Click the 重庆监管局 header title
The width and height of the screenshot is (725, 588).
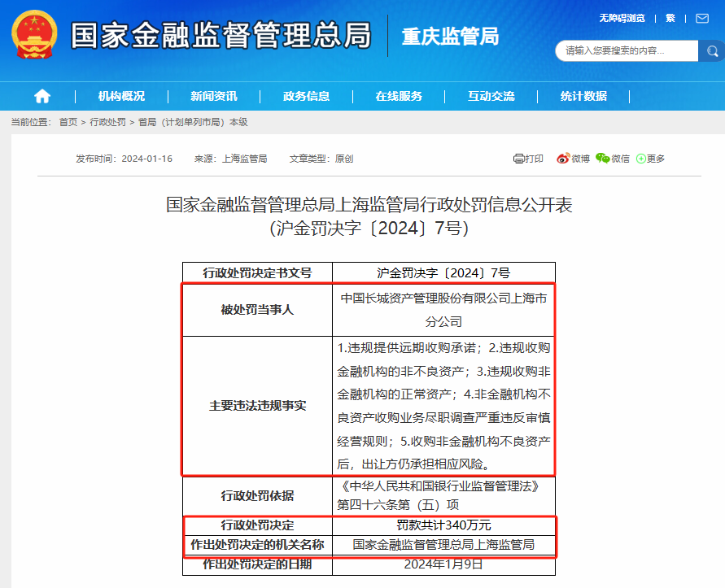click(450, 37)
